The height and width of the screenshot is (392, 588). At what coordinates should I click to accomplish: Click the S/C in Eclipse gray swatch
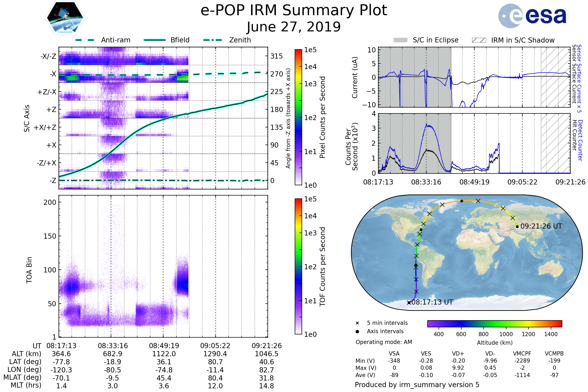[400, 40]
